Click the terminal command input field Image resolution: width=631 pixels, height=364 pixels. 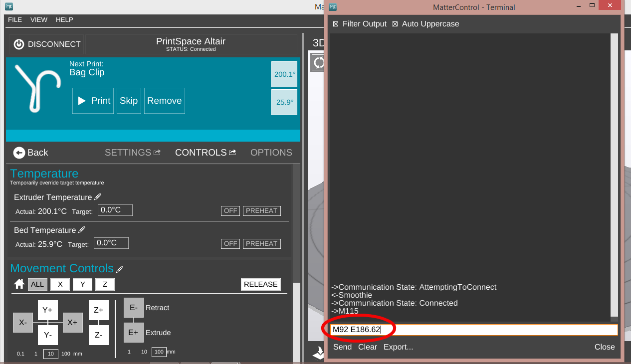coord(474,330)
